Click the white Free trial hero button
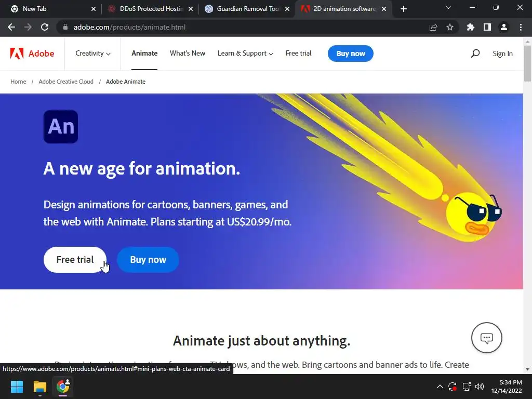Image resolution: width=532 pixels, height=399 pixels. point(75,260)
